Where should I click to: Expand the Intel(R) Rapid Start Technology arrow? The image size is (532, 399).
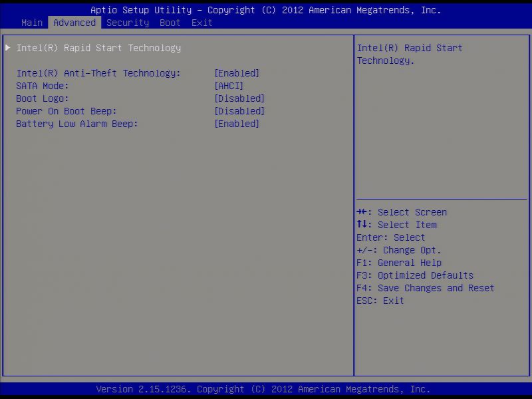tap(8, 48)
